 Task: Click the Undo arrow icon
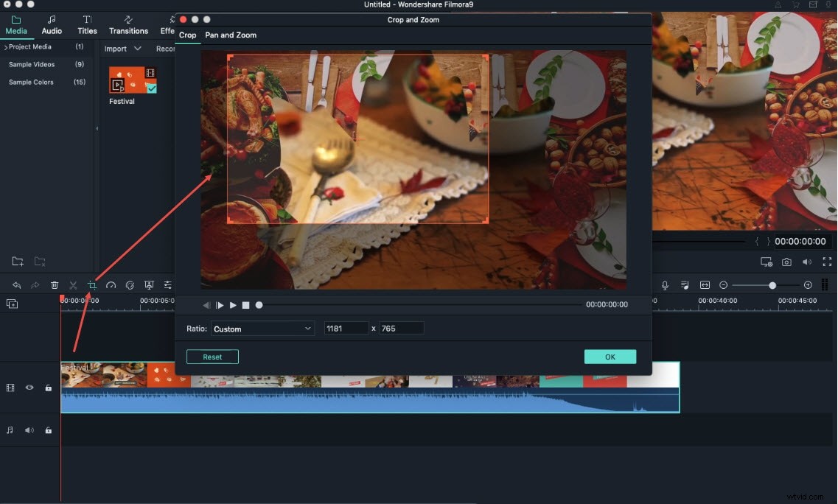15,284
